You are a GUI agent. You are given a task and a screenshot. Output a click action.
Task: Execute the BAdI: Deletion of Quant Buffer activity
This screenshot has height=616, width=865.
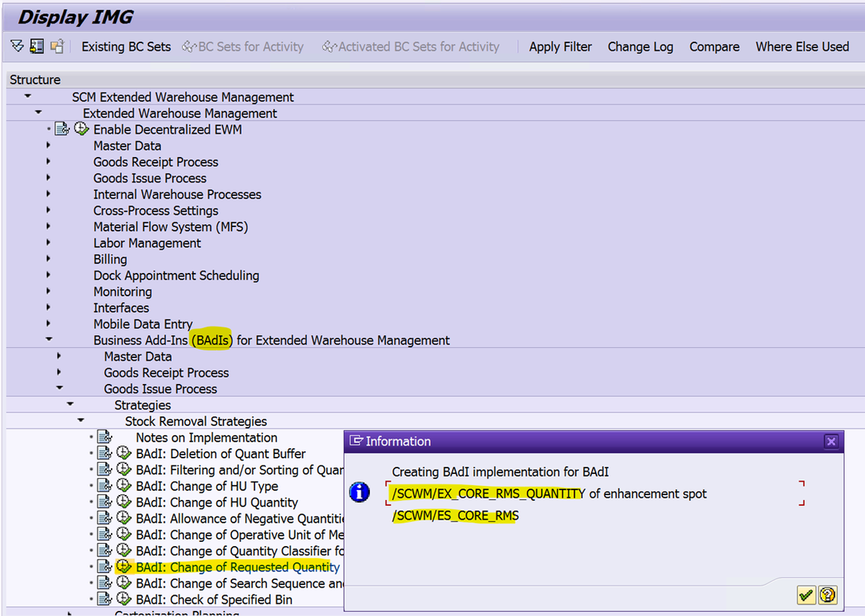pyautogui.click(x=123, y=453)
